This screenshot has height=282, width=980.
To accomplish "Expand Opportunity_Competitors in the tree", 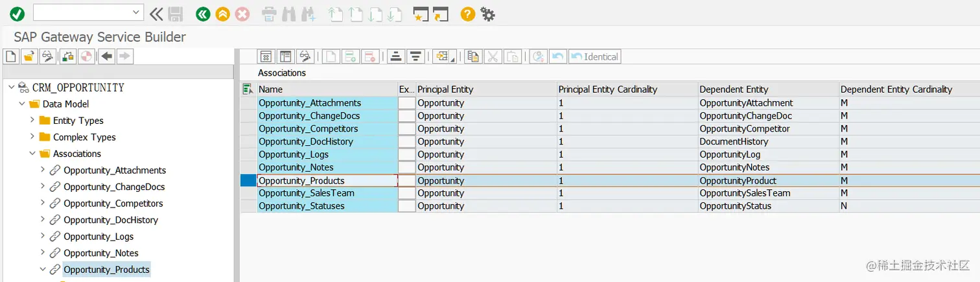I will click(x=43, y=203).
